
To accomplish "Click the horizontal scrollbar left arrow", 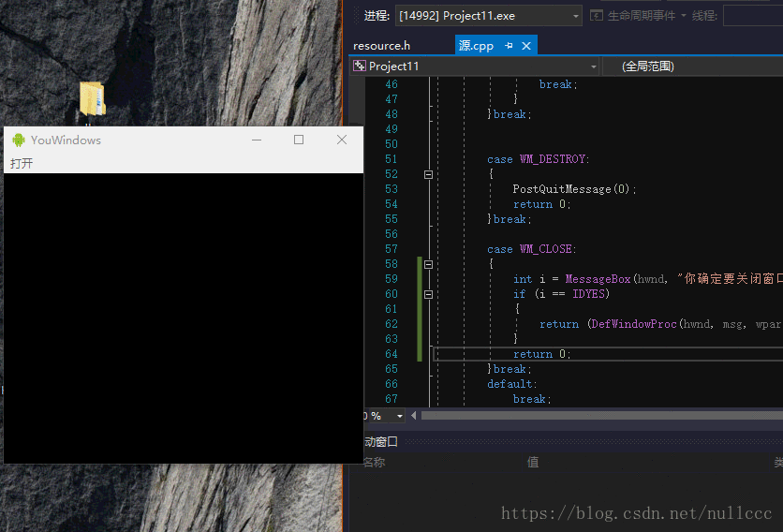I will [x=413, y=416].
